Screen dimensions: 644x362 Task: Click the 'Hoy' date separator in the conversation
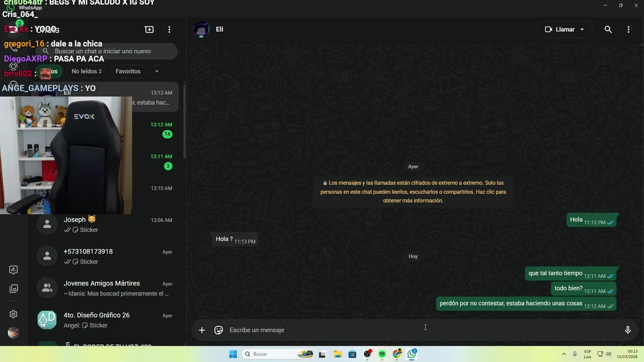click(x=413, y=256)
